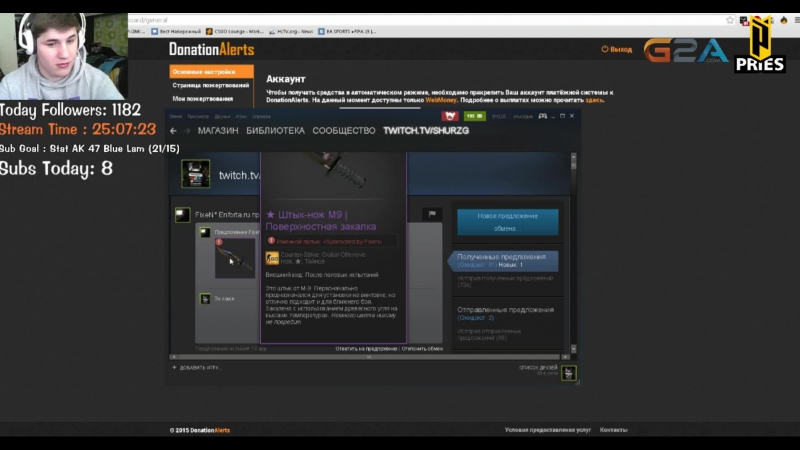The width and height of the screenshot is (800, 450).
Task: Open История отправленных предложений link
Action: pyautogui.click(x=489, y=334)
